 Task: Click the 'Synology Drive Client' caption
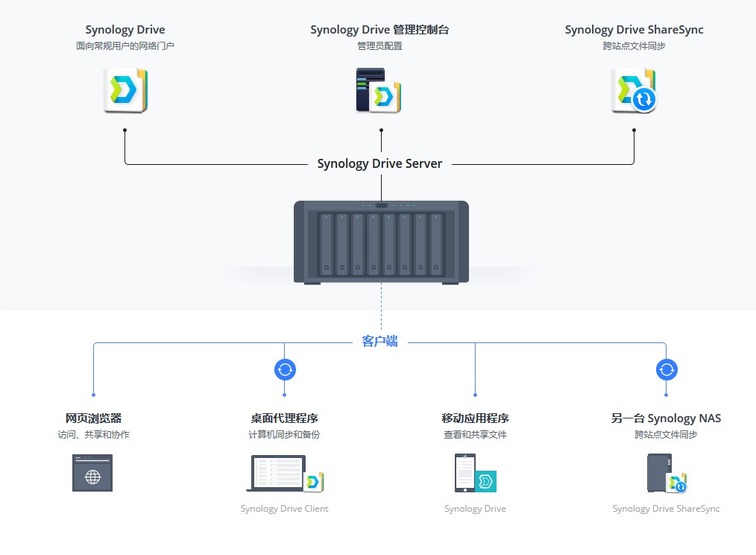285,509
